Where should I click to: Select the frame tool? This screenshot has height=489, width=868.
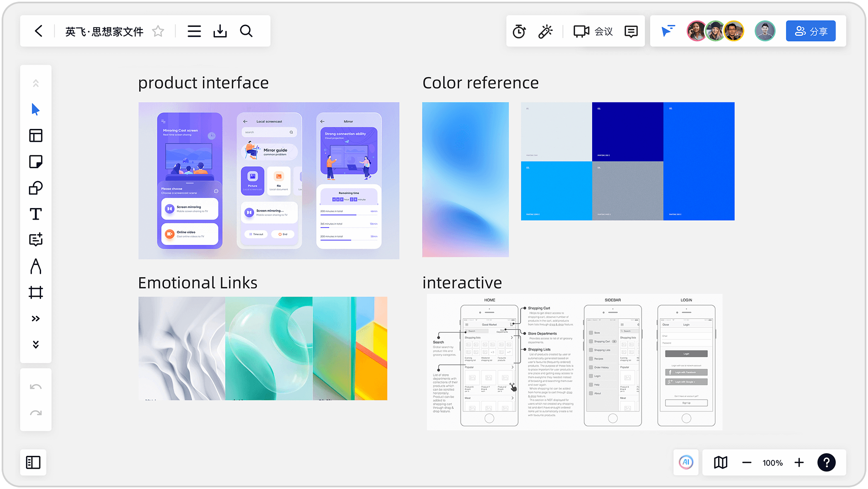coord(36,292)
